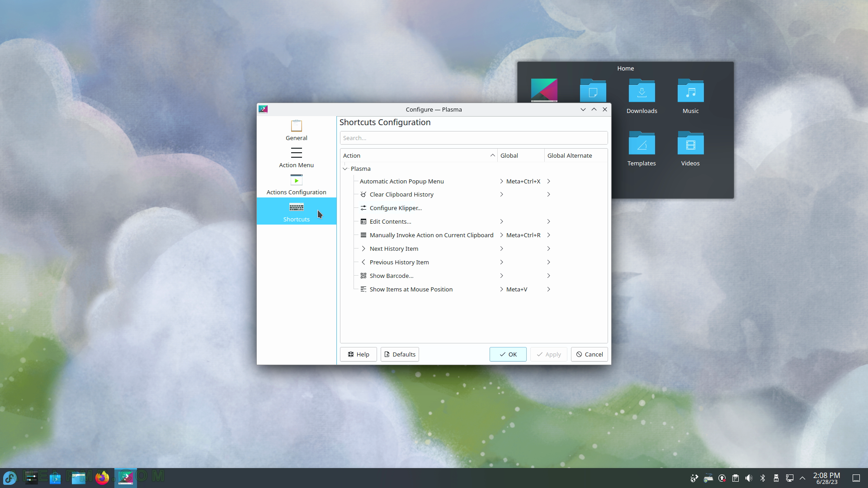Image resolution: width=868 pixels, height=488 pixels.
Task: Expand Global Alternate for Previous History Item
Action: point(548,262)
